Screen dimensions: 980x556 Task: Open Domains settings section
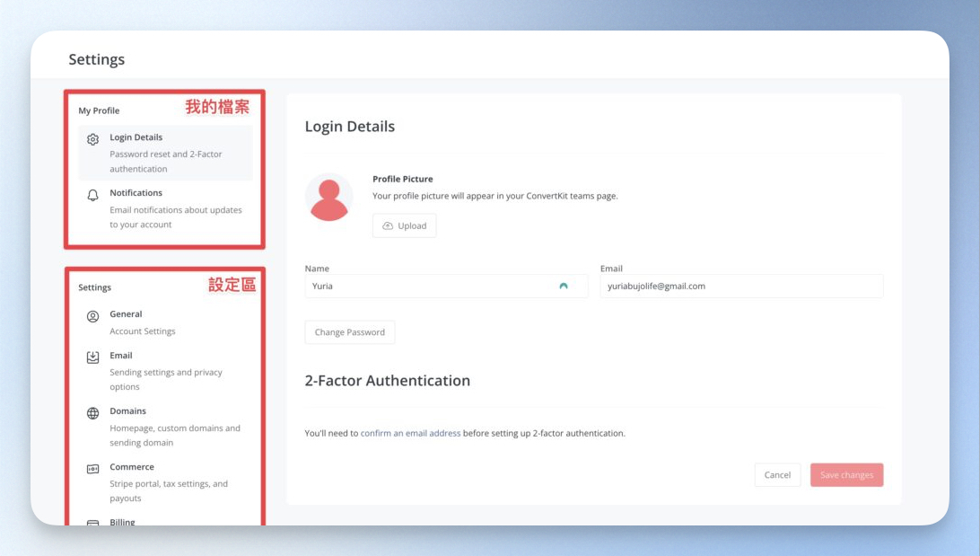coord(166,426)
